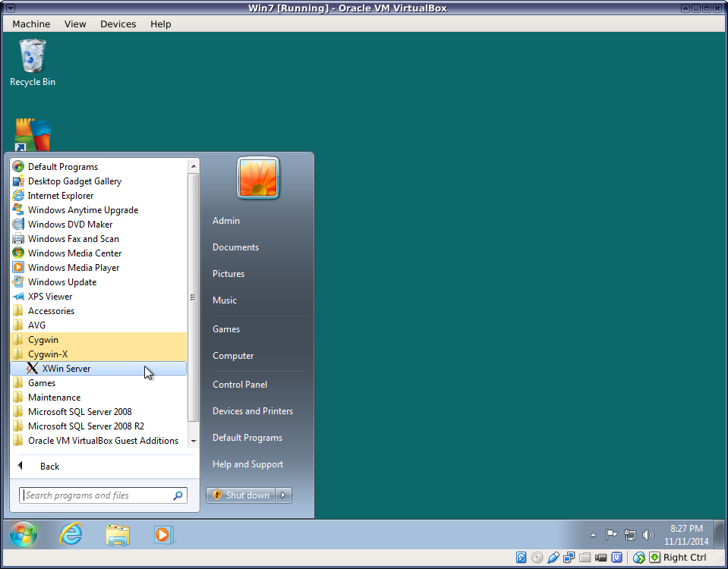Click the program list scrollbar up arrow
This screenshot has height=569, width=728.
point(194,166)
